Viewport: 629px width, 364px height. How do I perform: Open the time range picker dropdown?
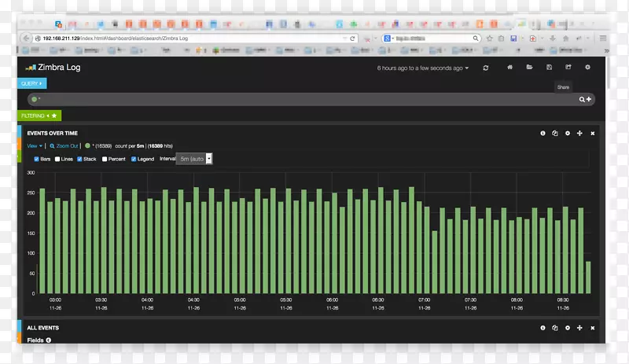coord(423,68)
